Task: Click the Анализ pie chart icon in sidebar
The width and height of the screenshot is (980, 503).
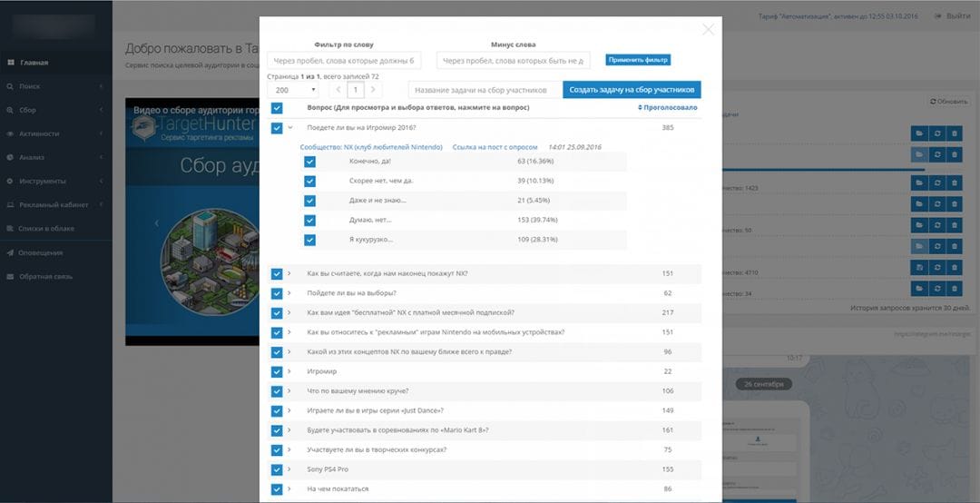Action: pos(11,158)
